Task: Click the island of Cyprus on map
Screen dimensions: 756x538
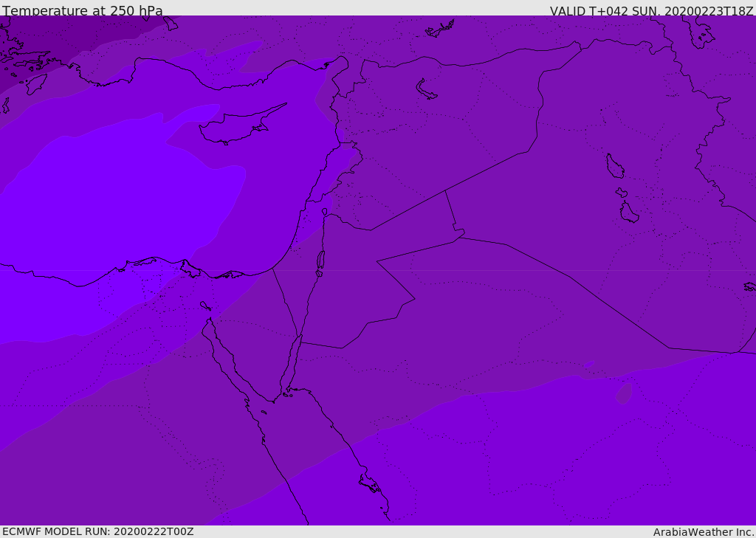Action: click(241, 125)
